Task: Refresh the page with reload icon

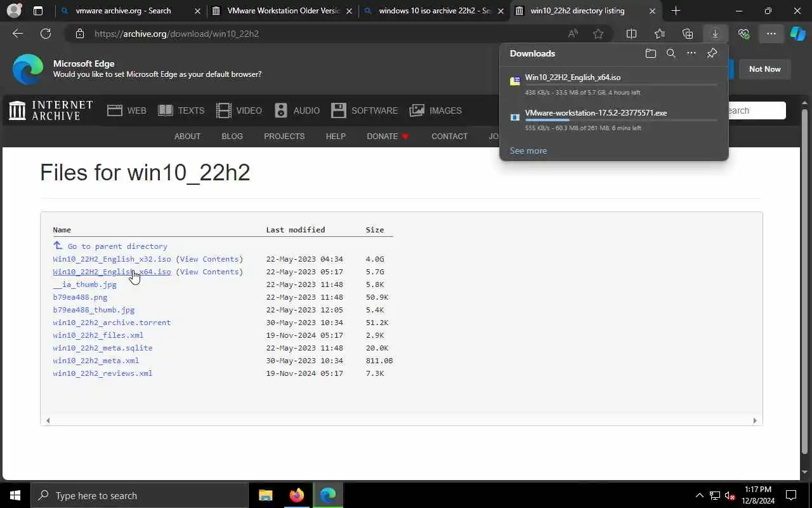Action: coord(46,34)
